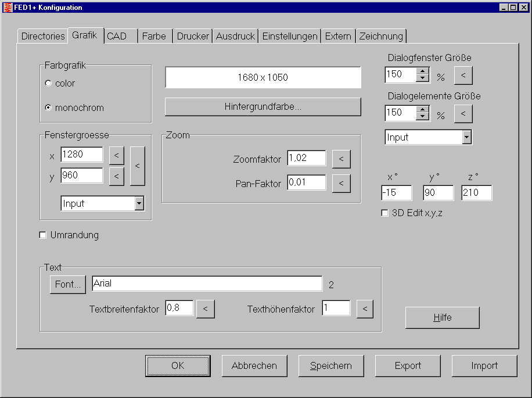
Task: Expand Input dropdown under Dialogelemente Größe
Action: click(466, 137)
